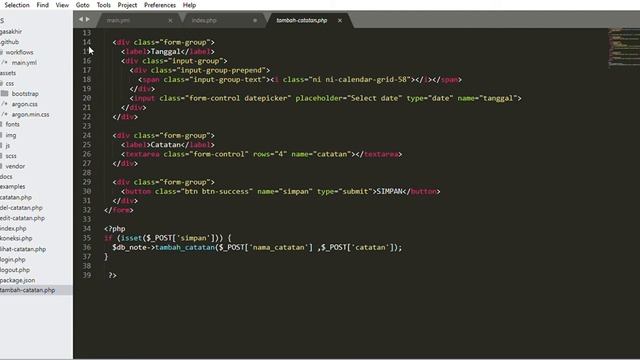This screenshot has width=640, height=360.
Task: Click the isset keyword on line 35
Action: click(131, 238)
